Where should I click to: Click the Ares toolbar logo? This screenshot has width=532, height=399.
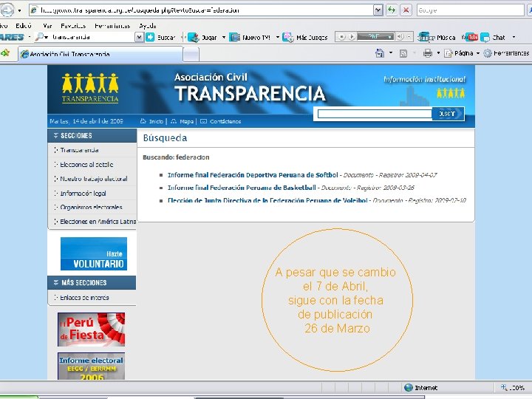tap(13, 37)
